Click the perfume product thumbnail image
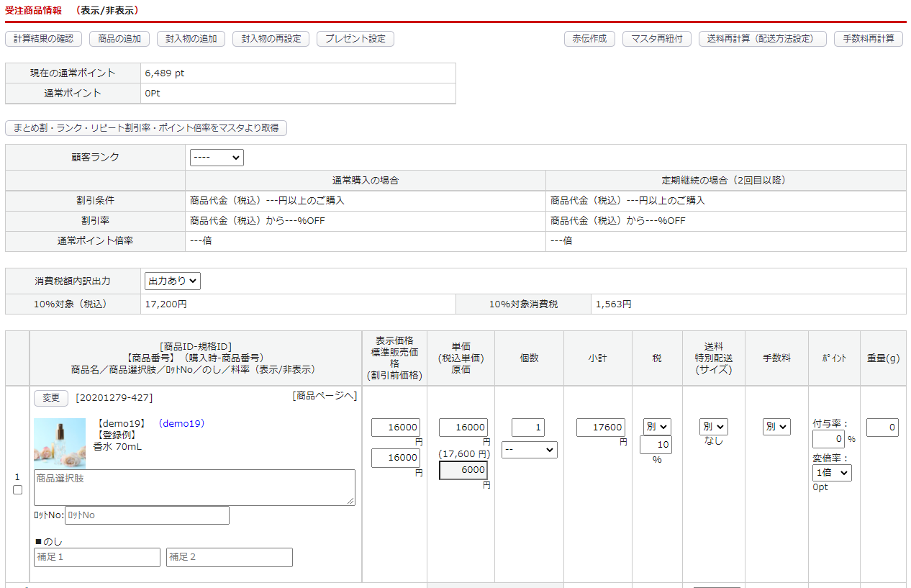911x588 pixels. [60, 443]
